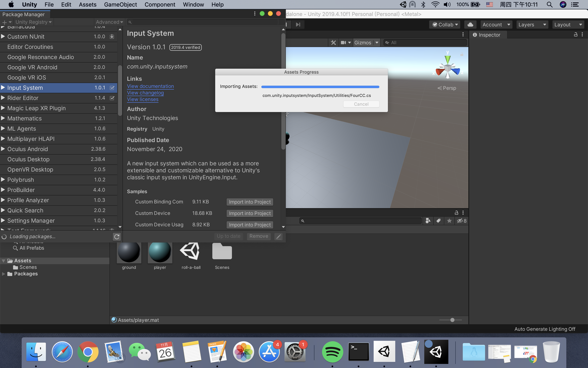Click the edit pencil icon beside Remove
Viewport: 588px width, 368px height.
pos(278,237)
